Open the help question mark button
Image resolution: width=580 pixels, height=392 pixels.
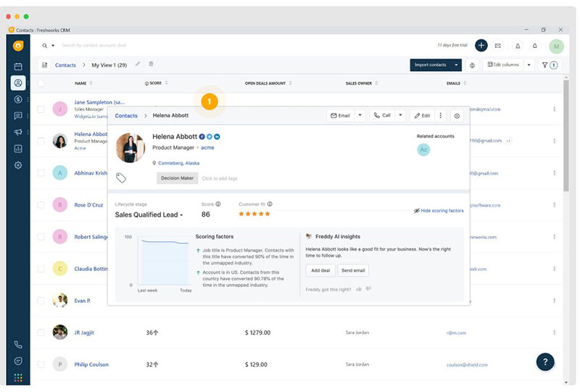click(x=545, y=362)
